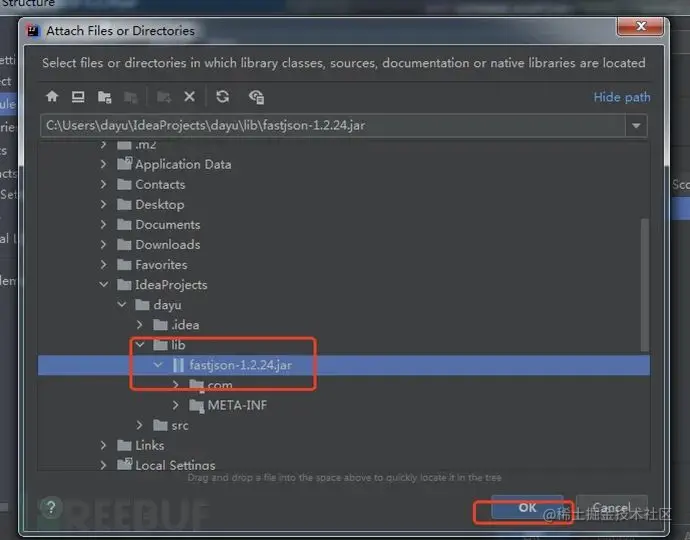Image resolution: width=690 pixels, height=540 pixels.
Task: Select the com package folder
Action: point(220,385)
